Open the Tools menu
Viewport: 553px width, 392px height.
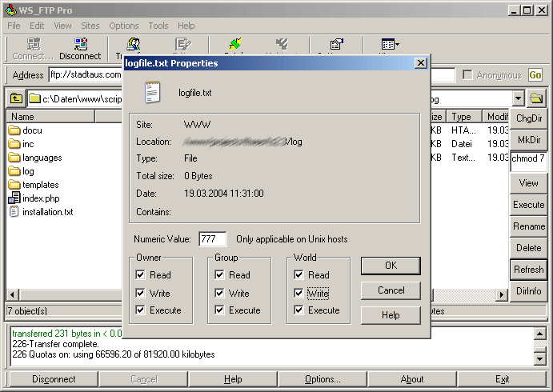tap(158, 26)
